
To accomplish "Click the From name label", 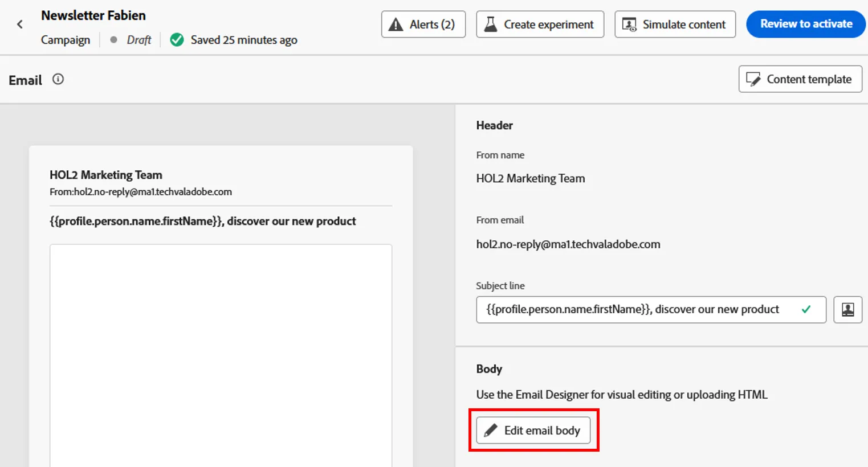I will (x=500, y=155).
